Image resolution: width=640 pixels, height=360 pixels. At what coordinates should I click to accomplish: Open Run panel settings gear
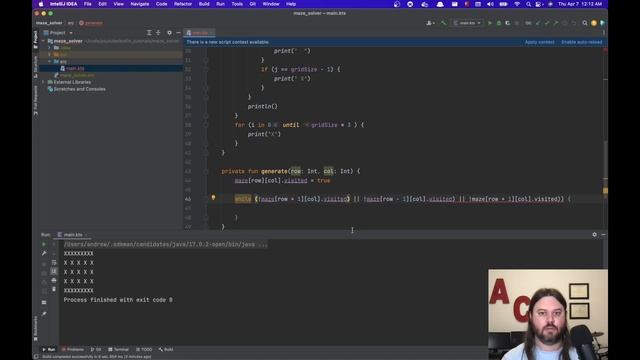[x=595, y=235]
